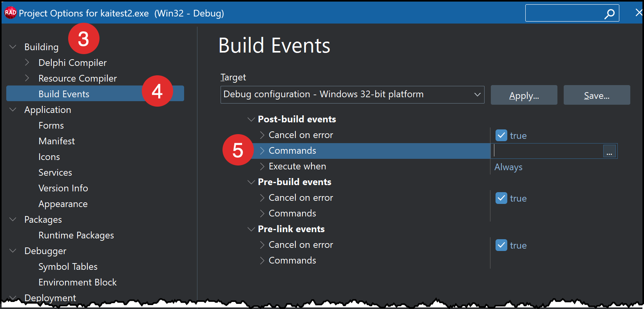Image resolution: width=644 pixels, height=309 pixels.
Task: Collapse the Application tree node
Action: point(13,110)
